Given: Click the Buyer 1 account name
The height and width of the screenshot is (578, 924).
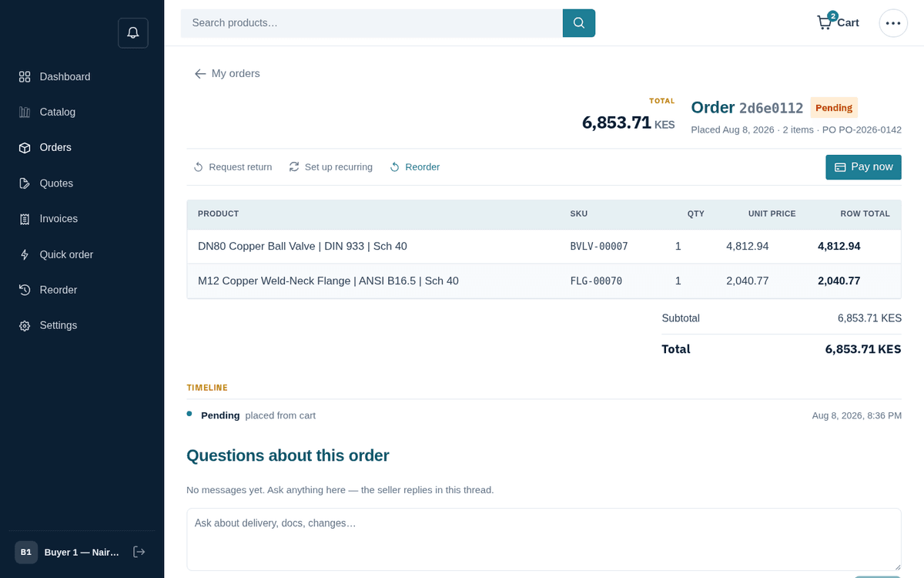Looking at the screenshot, I should [82, 553].
